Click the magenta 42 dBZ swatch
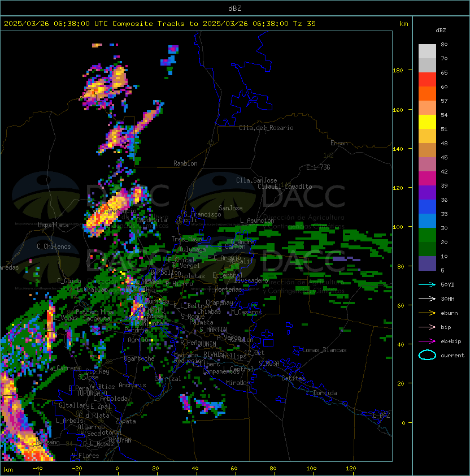 tap(427, 179)
